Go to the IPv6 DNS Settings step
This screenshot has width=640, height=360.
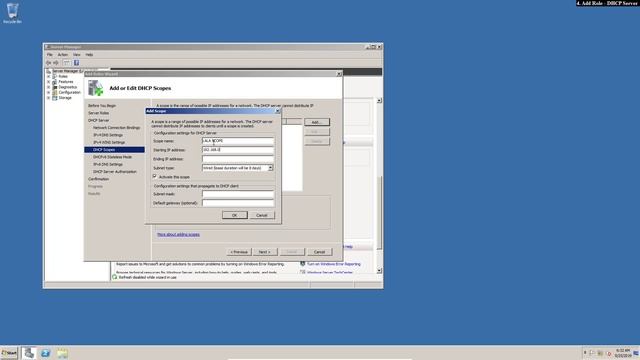108,164
